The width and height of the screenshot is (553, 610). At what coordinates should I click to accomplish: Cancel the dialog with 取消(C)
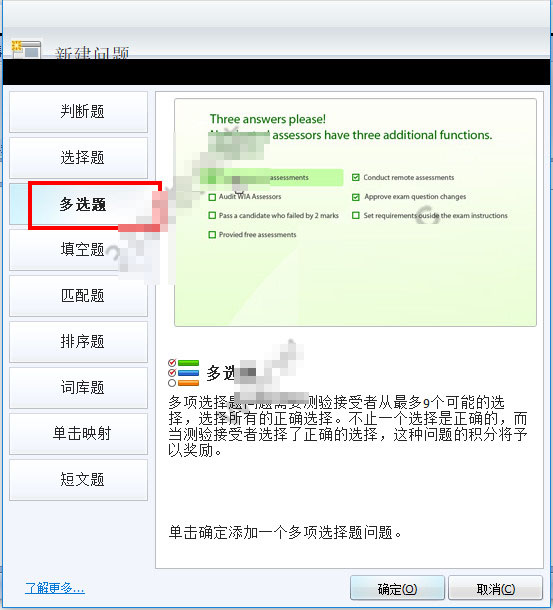(495, 589)
